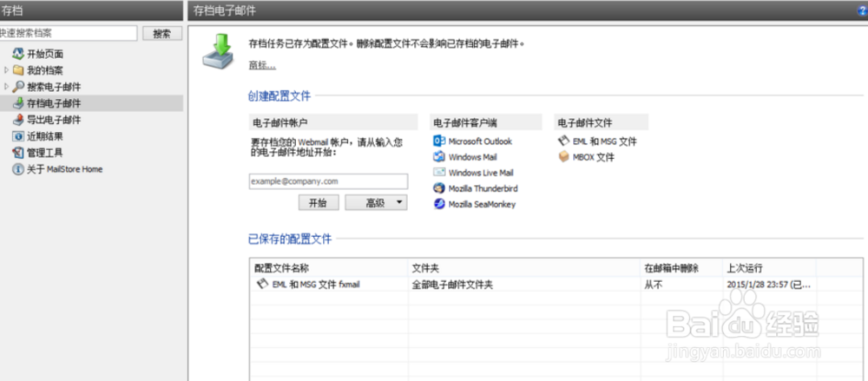Open the 开始页面 start page icon
Screen dimensions: 868x381
(18, 55)
